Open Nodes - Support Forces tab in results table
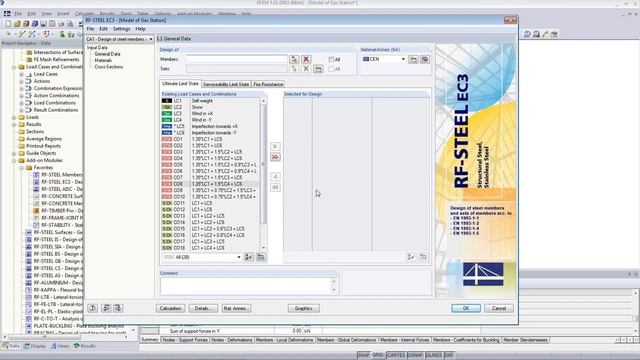Image resolution: width=640 pixels, height=360 pixels. 185,340
